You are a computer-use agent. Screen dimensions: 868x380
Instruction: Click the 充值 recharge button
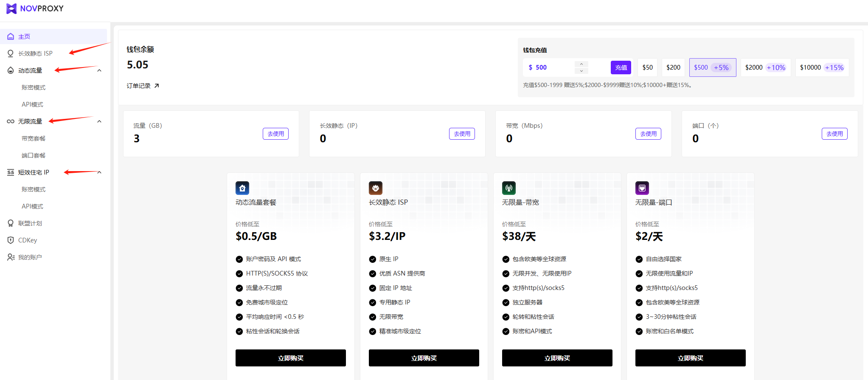[x=621, y=68]
